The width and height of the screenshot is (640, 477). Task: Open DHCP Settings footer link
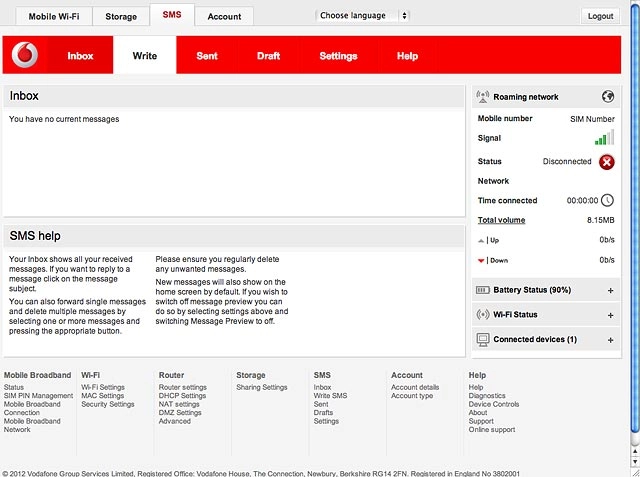(x=182, y=396)
